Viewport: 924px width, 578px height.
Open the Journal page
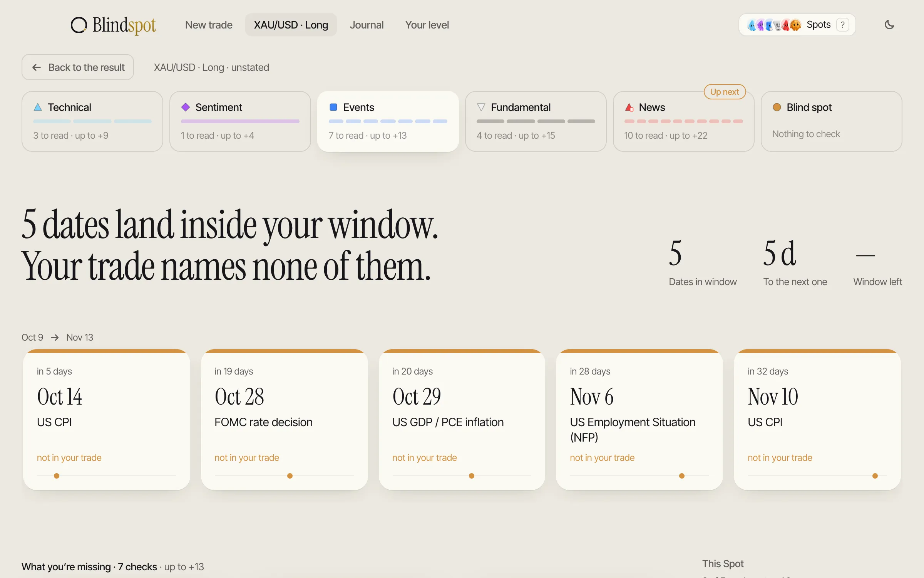click(367, 25)
